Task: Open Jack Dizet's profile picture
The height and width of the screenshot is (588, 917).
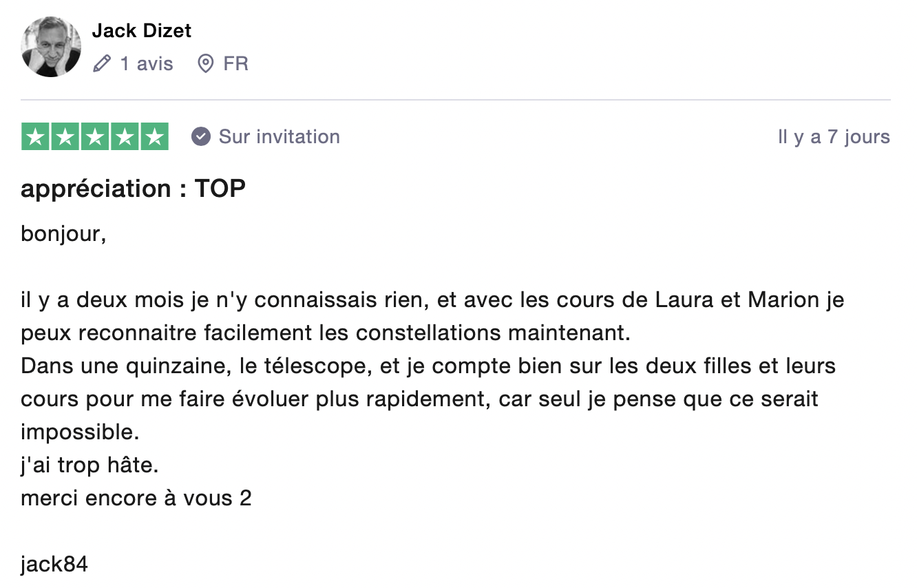Action: [51, 47]
